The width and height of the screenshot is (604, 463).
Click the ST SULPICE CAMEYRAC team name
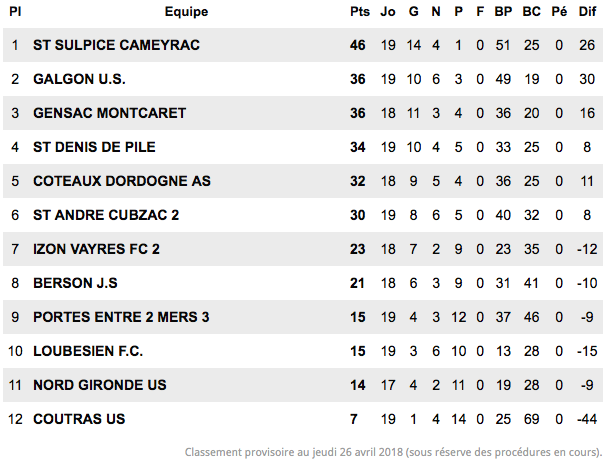[x=116, y=45]
